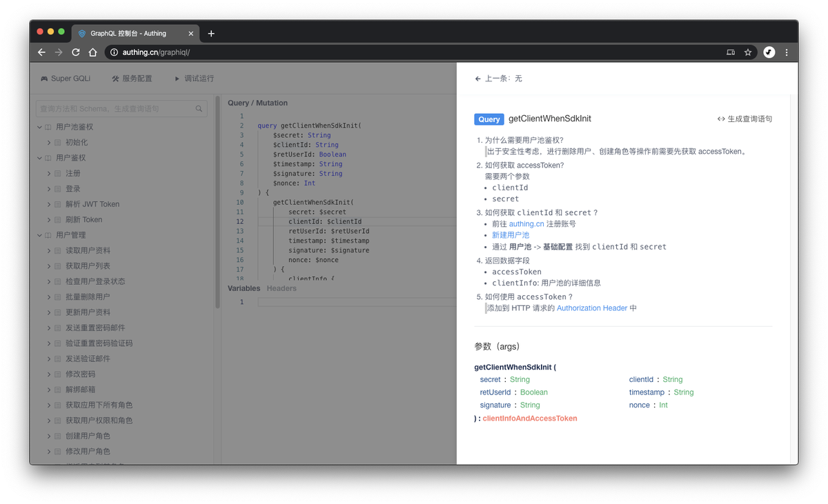The height and width of the screenshot is (504, 828).
Task: Open the Super GQLi menu item
Action: 65,79
